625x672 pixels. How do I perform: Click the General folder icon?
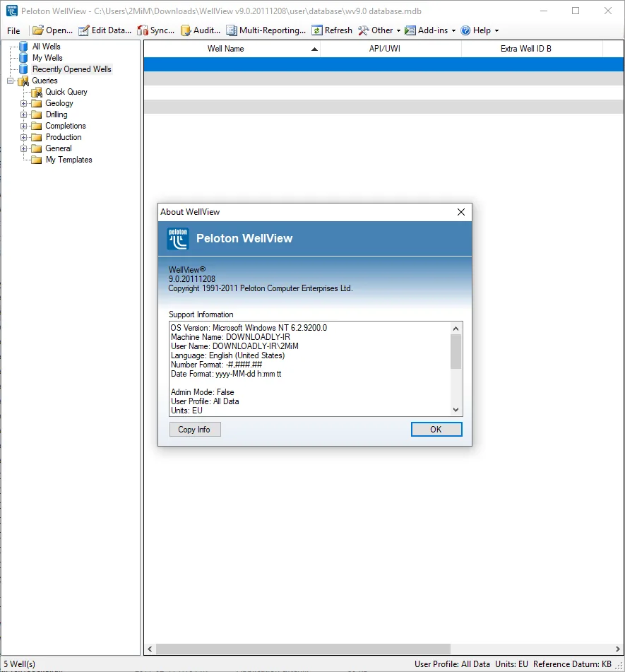click(x=37, y=148)
